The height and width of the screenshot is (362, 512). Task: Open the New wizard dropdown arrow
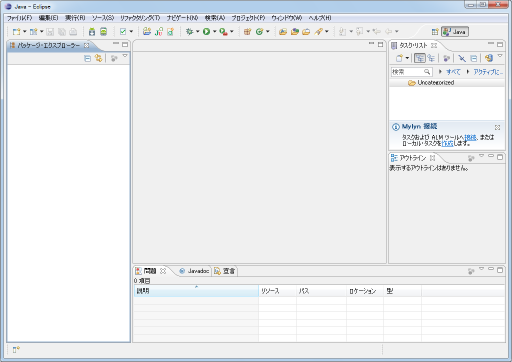click(24, 32)
